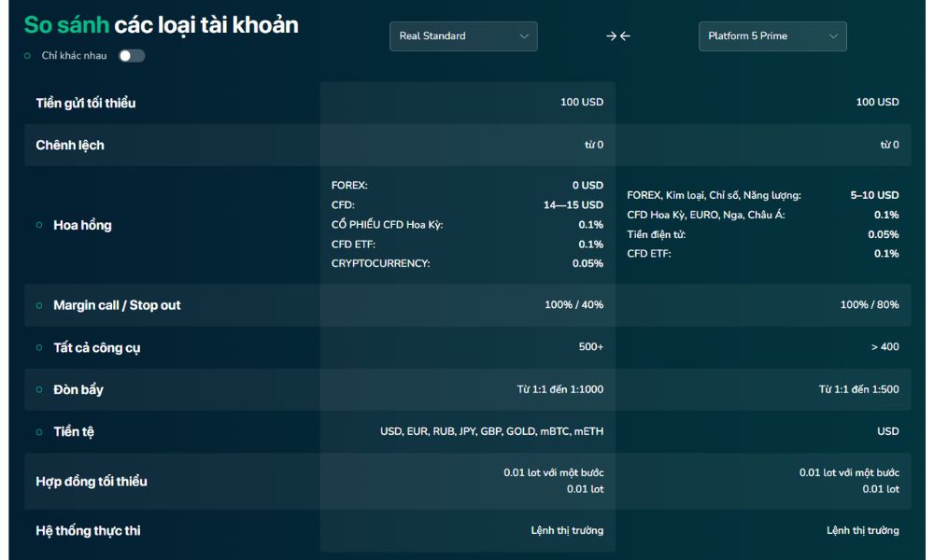Click the So sánh các loại tài khoản heading
Screen dimensions: 934x560
pos(161,25)
